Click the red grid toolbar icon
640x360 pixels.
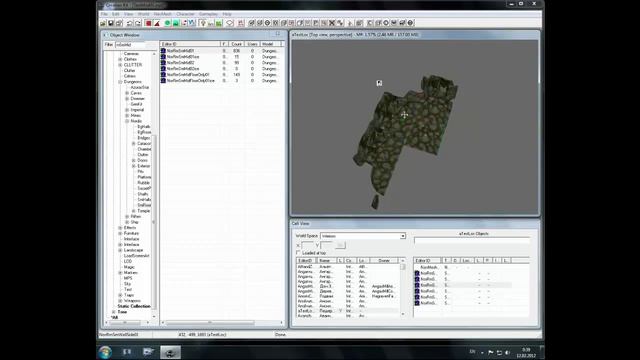pyautogui.click(x=241, y=23)
